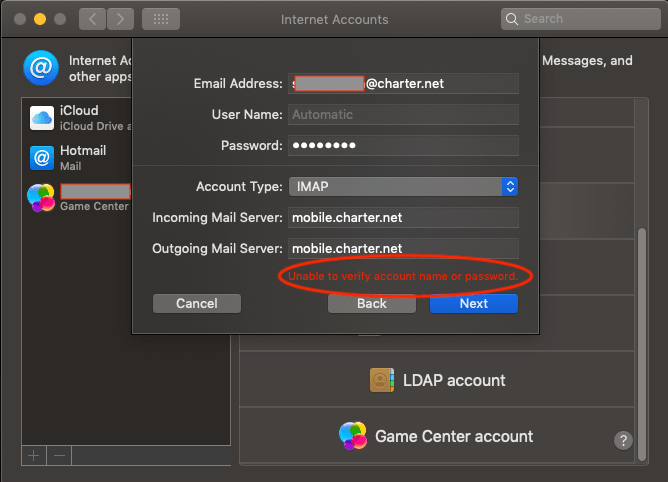
Task: Click the Password field
Action: pyautogui.click(x=403, y=146)
